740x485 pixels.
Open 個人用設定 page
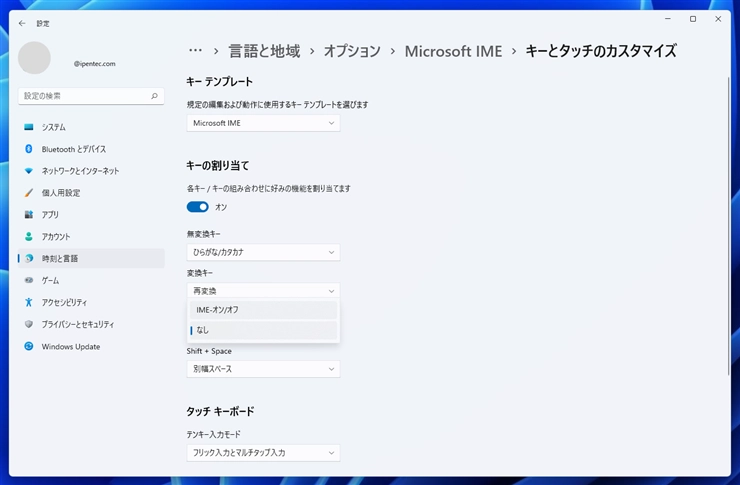(91, 192)
